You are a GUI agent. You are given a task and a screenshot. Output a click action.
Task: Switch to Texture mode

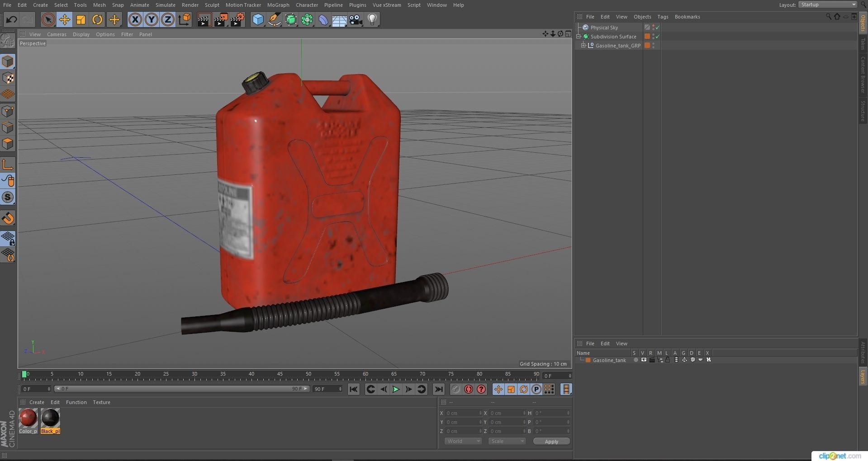tap(8, 78)
